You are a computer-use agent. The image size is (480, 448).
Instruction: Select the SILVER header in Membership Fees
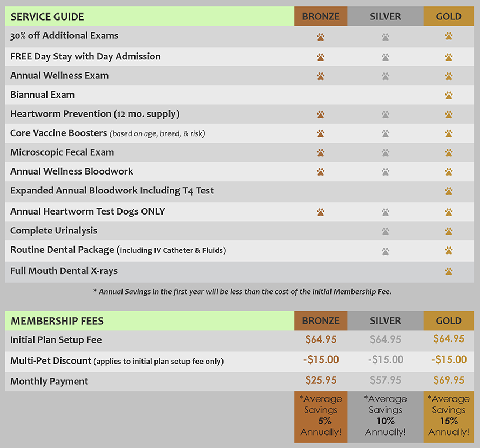click(386, 320)
